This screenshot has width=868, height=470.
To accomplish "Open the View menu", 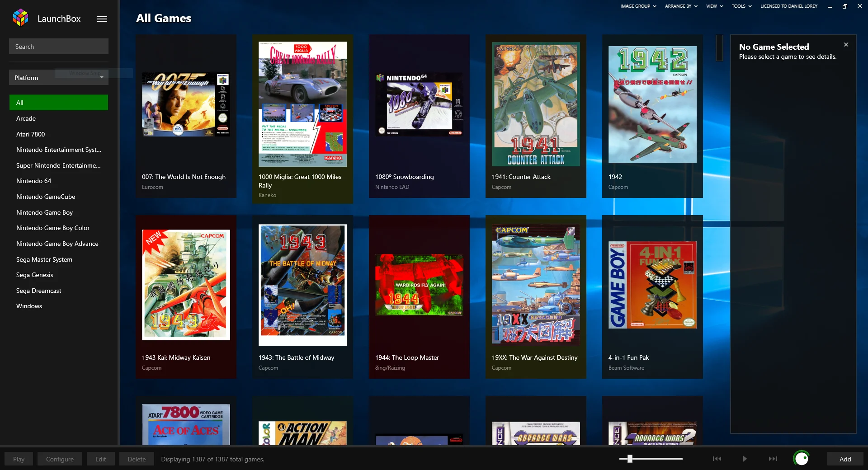I will click(715, 6).
